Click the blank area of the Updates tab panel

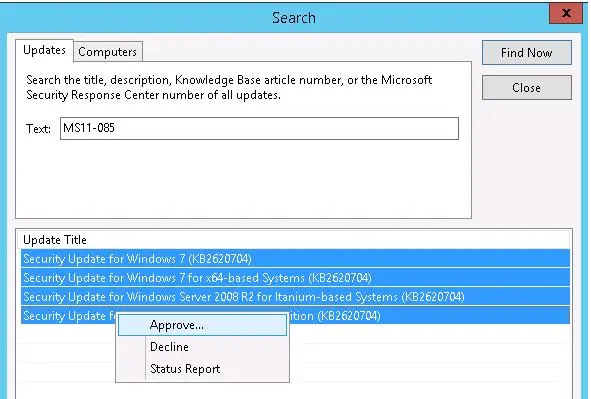point(243,179)
